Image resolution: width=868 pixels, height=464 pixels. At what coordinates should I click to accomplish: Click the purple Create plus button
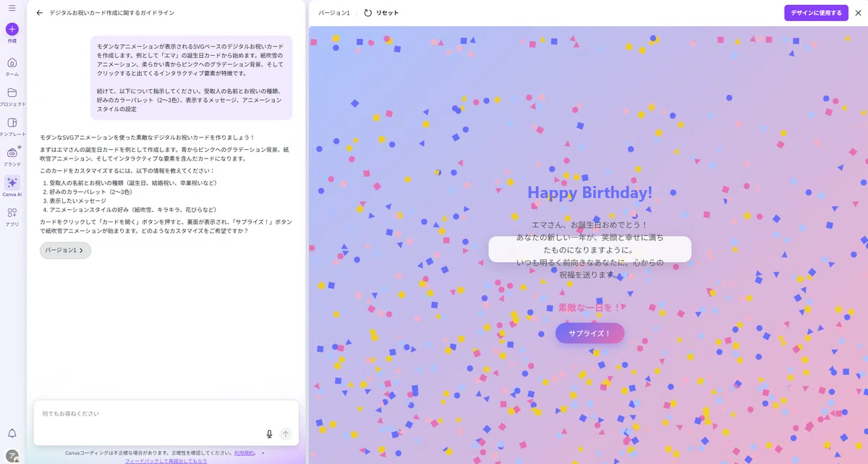[12, 29]
